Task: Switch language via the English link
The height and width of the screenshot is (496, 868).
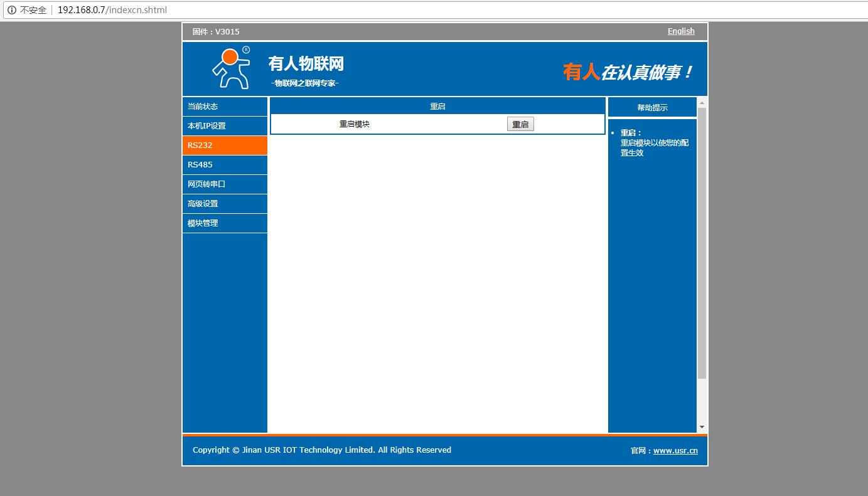Action: [681, 31]
